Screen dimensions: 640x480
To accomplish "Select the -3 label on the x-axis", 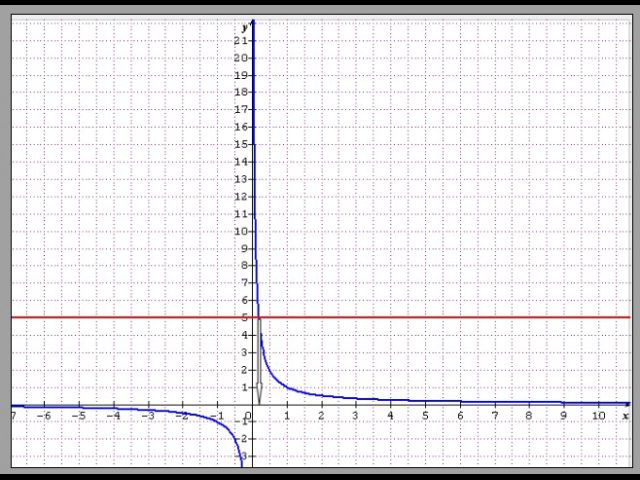I will pos(148,415).
